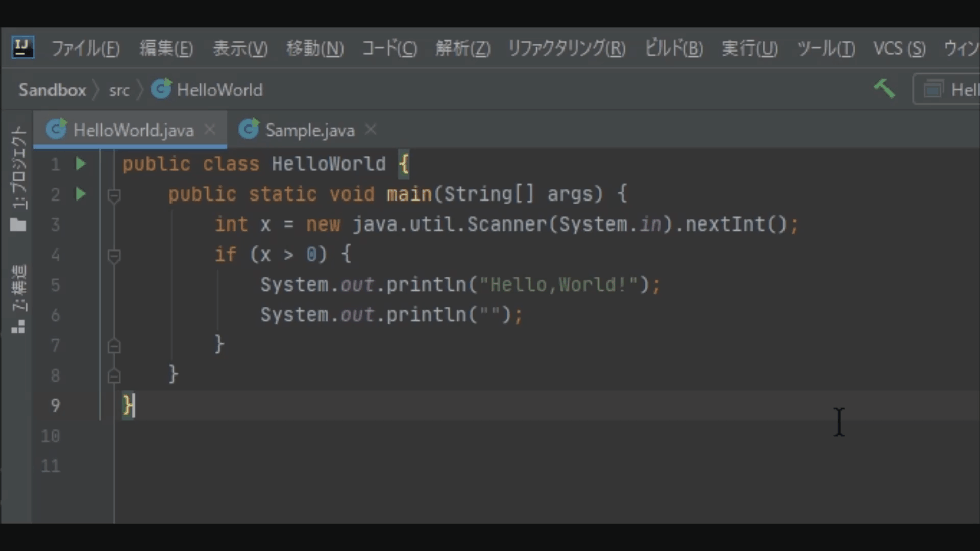Collapse the main method fold marker
The image size is (980, 551).
(x=114, y=195)
